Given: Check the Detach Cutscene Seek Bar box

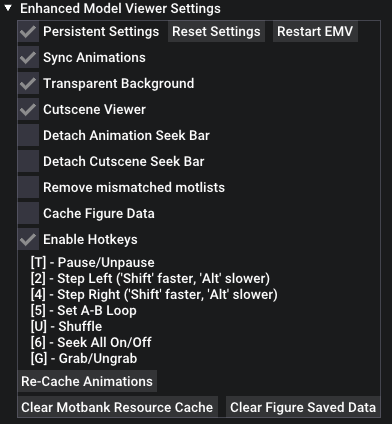Looking at the screenshot, I should click(28, 162).
